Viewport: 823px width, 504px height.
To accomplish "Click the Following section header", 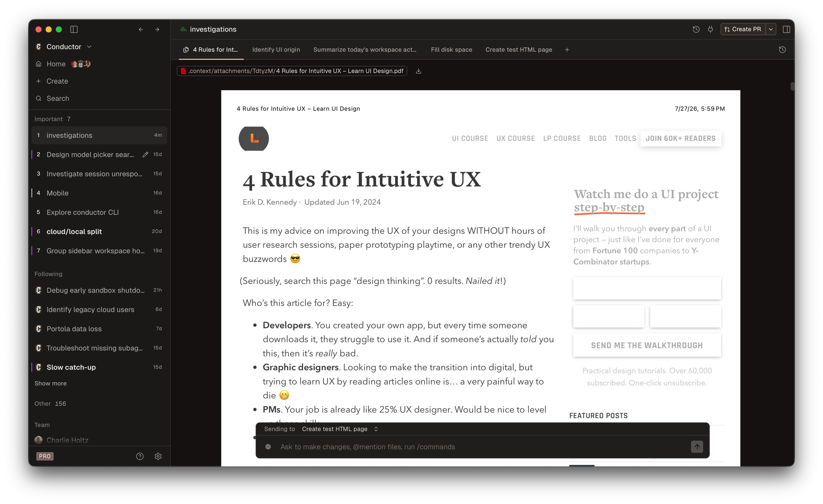I will tap(48, 274).
